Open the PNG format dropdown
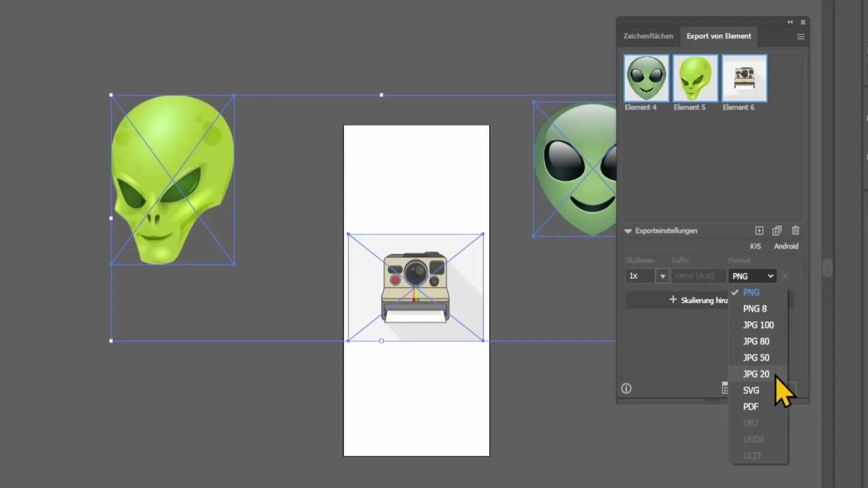This screenshot has height=488, width=868. coord(752,276)
